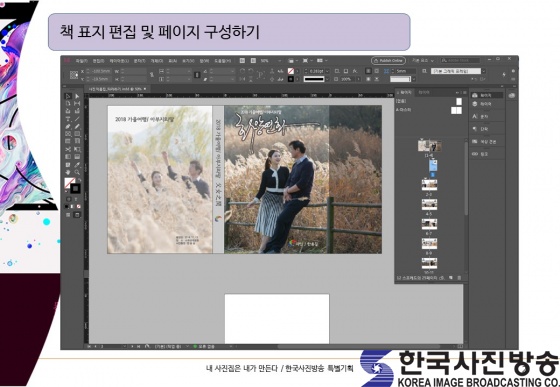
Task: Open stroke weight 0.283pt dropdown
Action: click(x=327, y=71)
